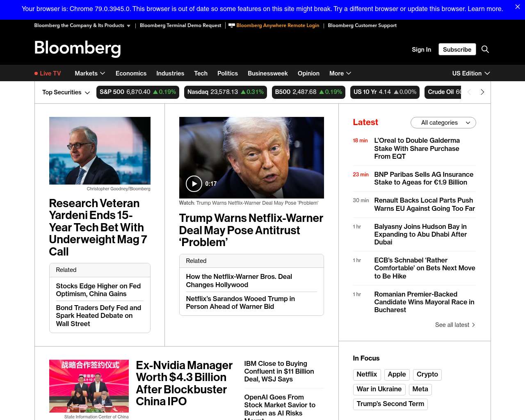
Task: Click the Sign In link
Action: 421,50
